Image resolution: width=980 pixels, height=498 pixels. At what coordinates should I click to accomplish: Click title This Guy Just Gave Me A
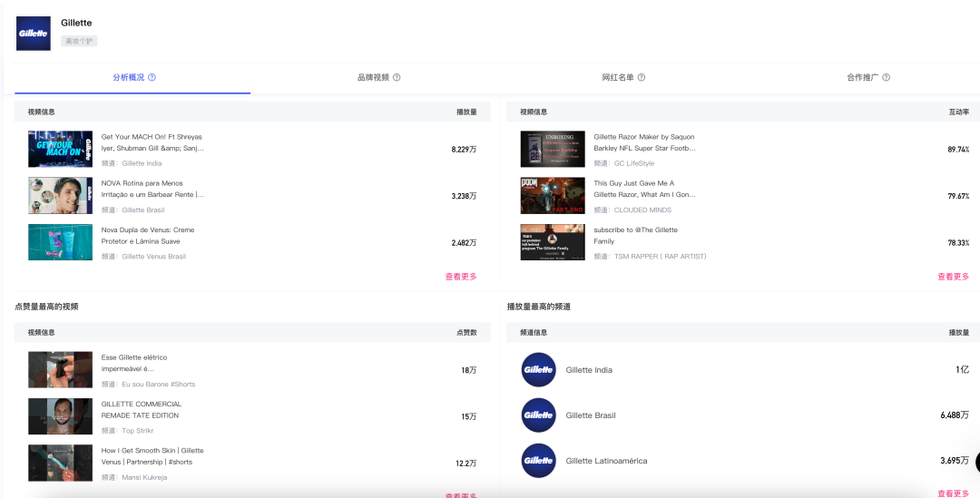[x=644, y=189]
